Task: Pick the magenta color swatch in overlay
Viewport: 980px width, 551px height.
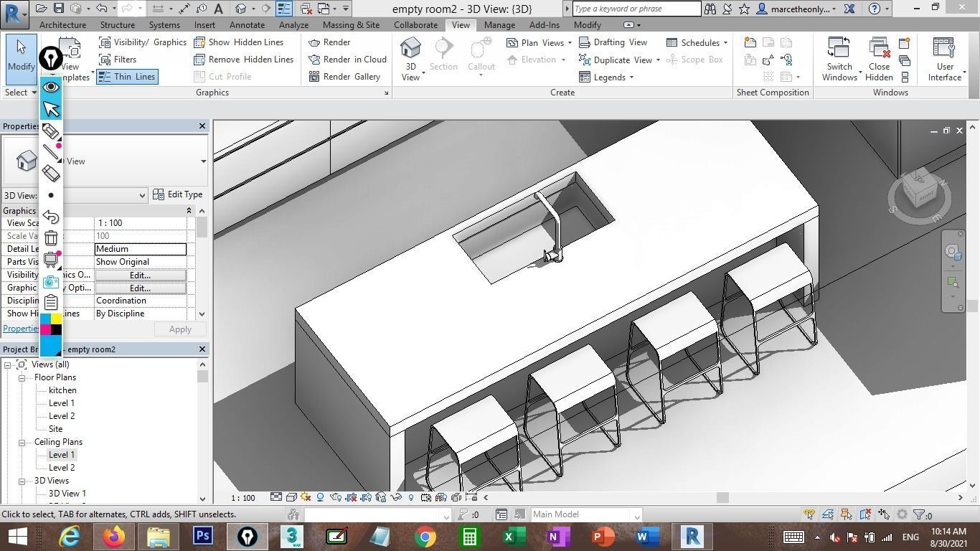Action: 45,329
